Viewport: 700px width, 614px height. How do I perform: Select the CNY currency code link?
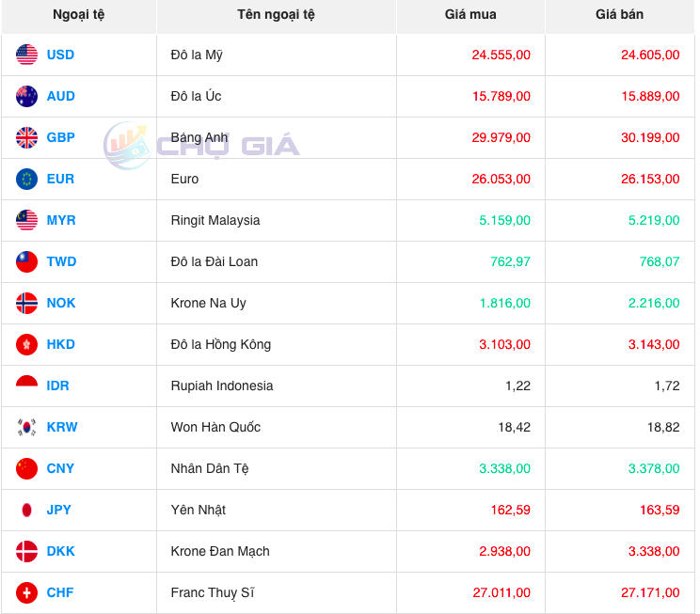click(x=60, y=468)
